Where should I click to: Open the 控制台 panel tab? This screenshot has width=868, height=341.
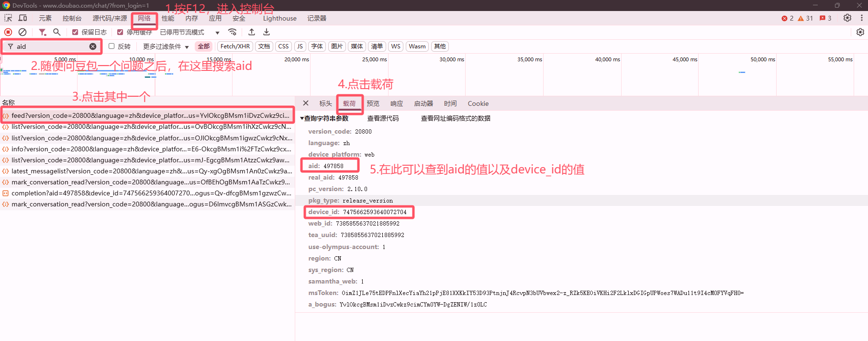coord(72,18)
